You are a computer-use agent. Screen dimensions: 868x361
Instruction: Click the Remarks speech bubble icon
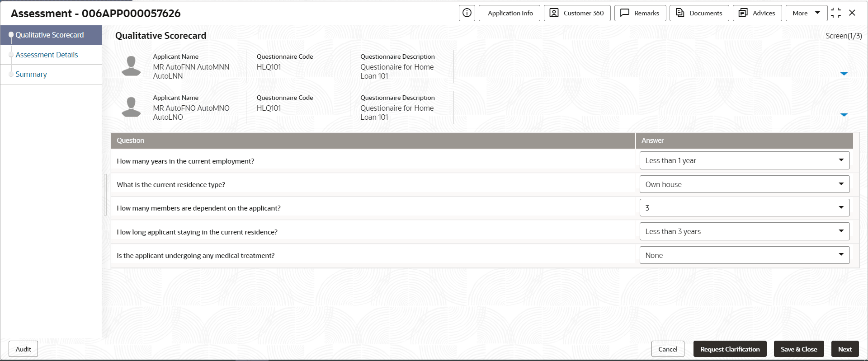tap(625, 13)
